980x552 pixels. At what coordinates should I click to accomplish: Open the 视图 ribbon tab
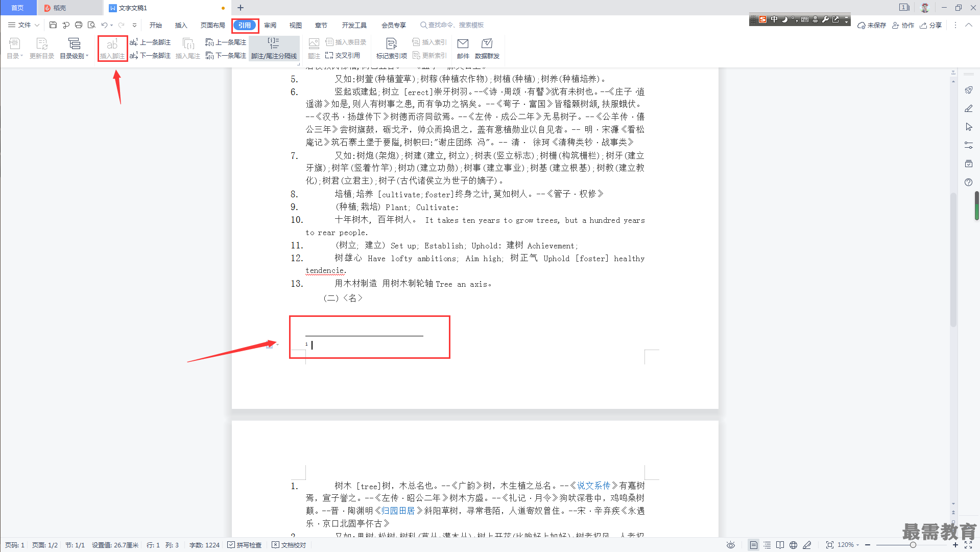click(296, 25)
